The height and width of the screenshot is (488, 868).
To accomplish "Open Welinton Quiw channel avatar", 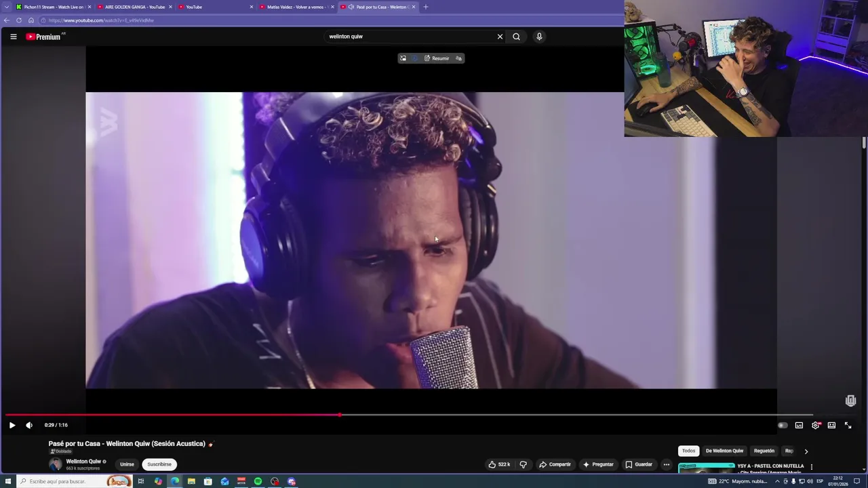I will (x=56, y=464).
